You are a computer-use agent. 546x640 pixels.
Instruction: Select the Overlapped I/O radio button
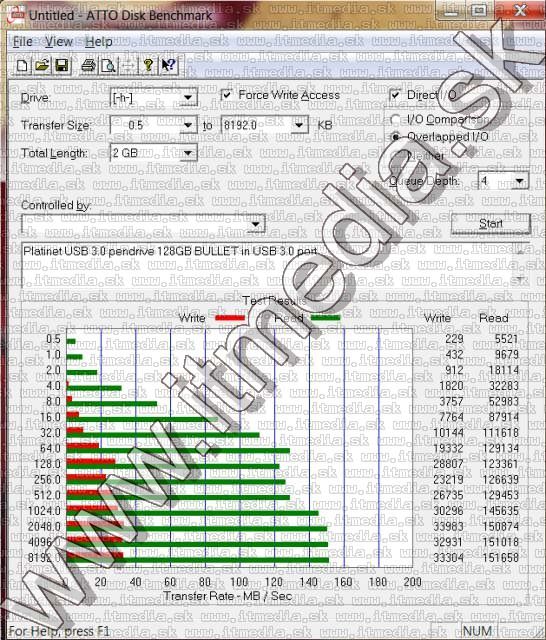pos(395,137)
